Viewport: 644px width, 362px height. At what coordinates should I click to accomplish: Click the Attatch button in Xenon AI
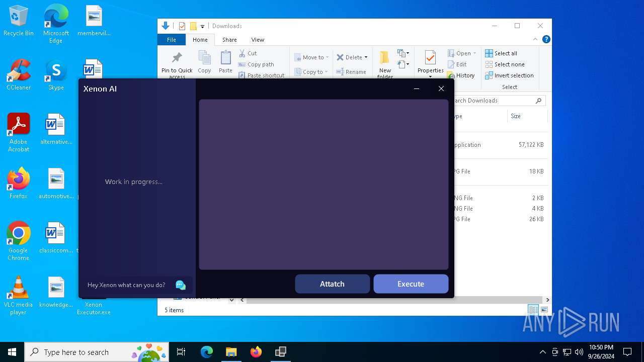click(332, 284)
